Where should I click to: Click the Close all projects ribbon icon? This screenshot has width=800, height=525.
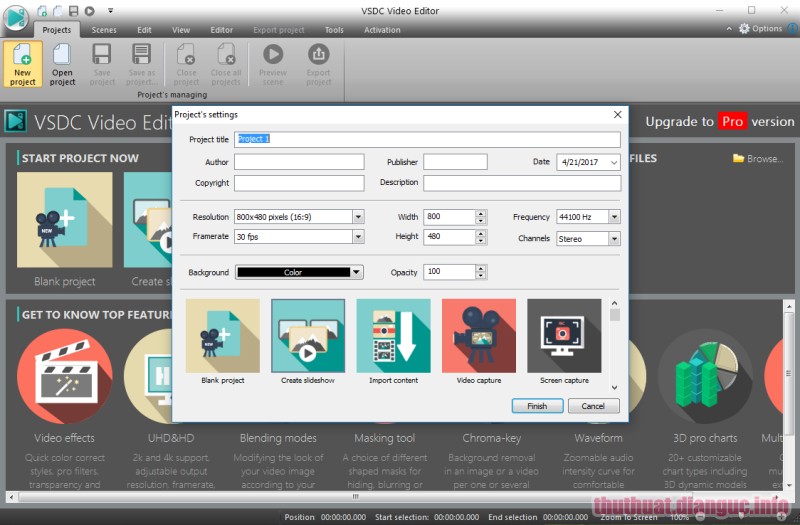click(226, 64)
